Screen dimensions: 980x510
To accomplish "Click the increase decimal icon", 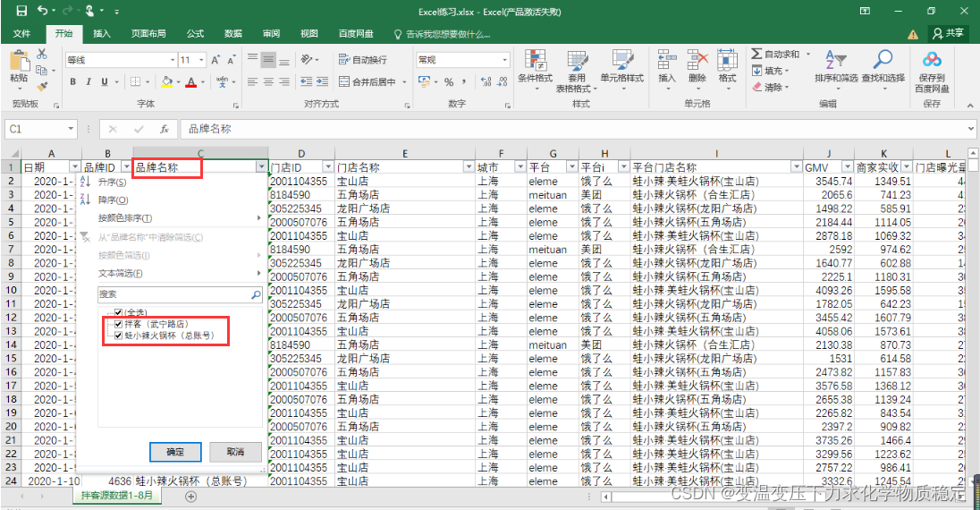I will 486,81.
